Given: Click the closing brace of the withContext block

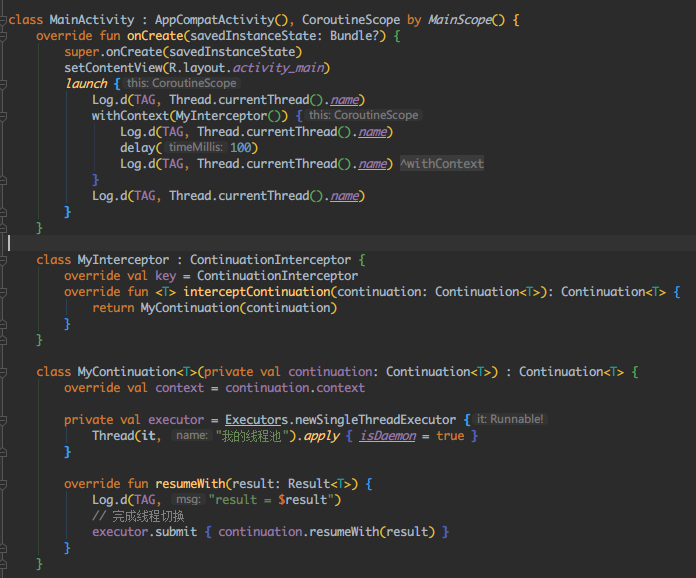Looking at the screenshot, I should coord(95,180).
